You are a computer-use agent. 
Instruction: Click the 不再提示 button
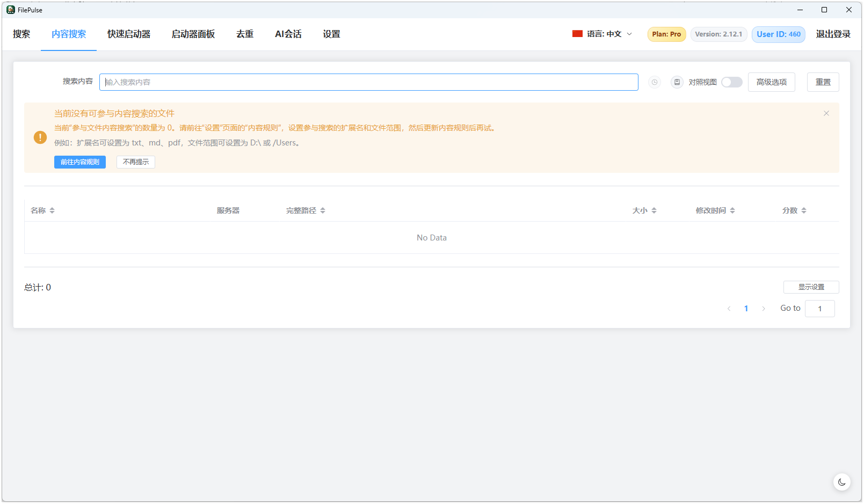[136, 162]
